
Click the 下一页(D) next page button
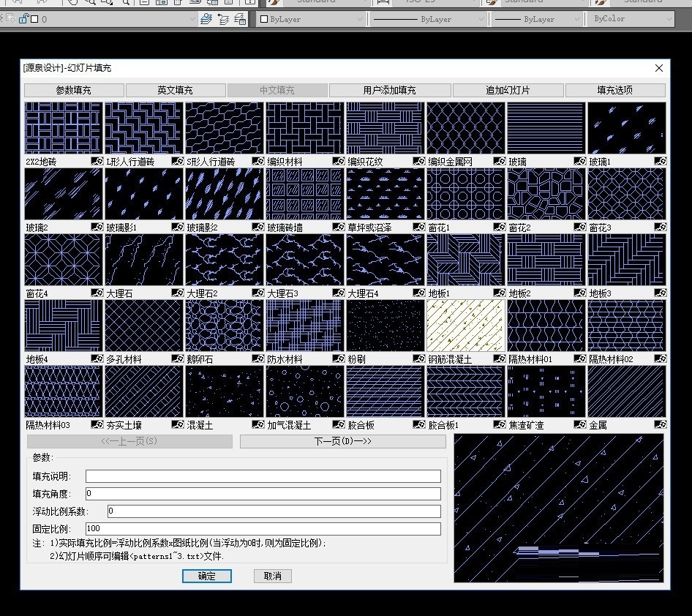343,441
